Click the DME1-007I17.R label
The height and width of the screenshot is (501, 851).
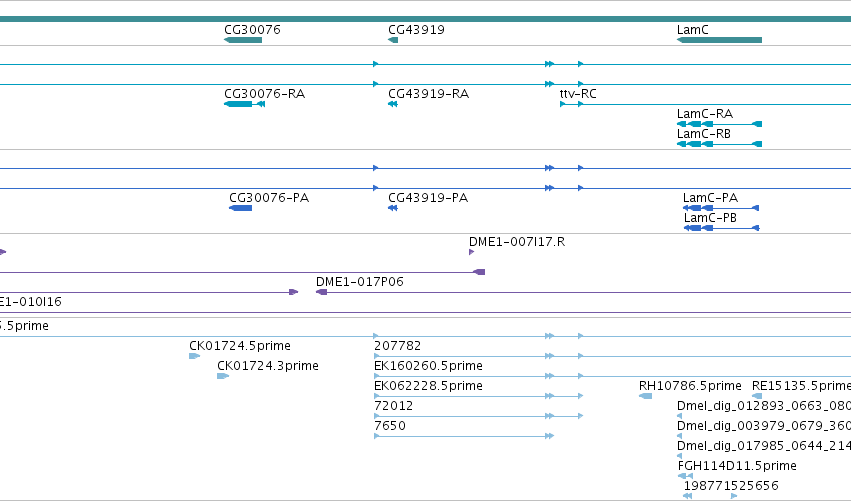click(517, 242)
